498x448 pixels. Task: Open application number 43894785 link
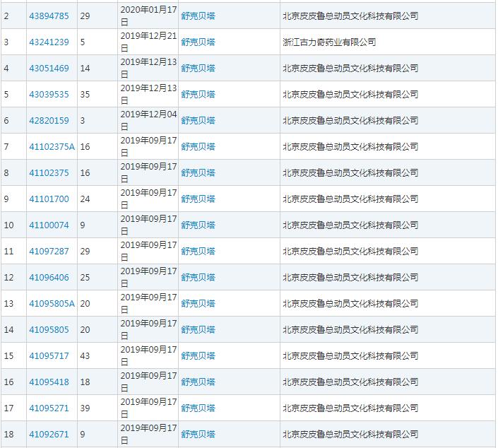coord(49,16)
